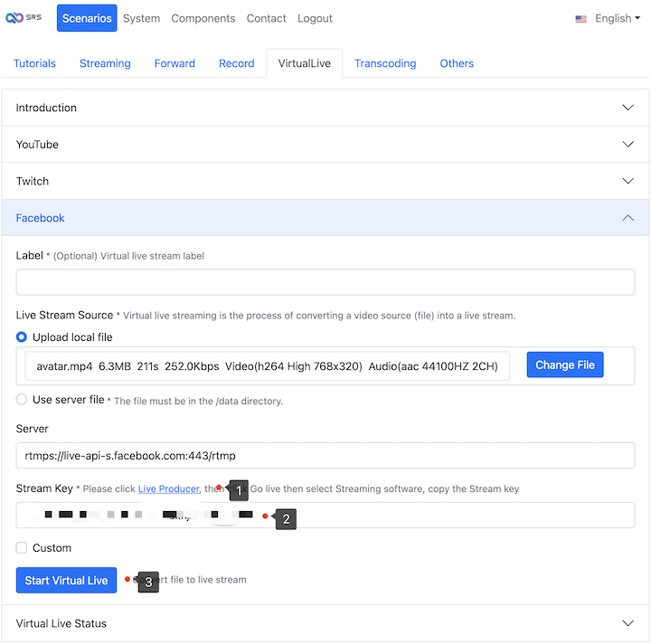Open the Components menu
The width and height of the screenshot is (651, 644).
pos(203,18)
